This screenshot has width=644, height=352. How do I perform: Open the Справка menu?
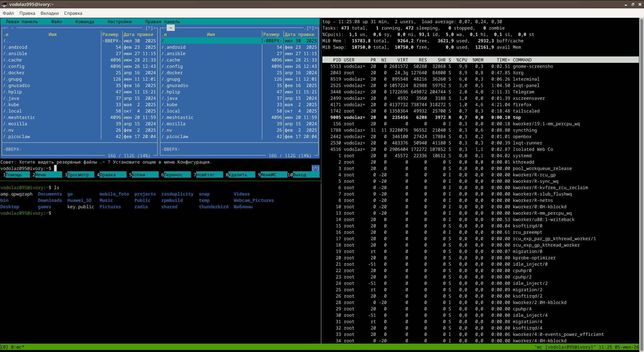[73, 13]
